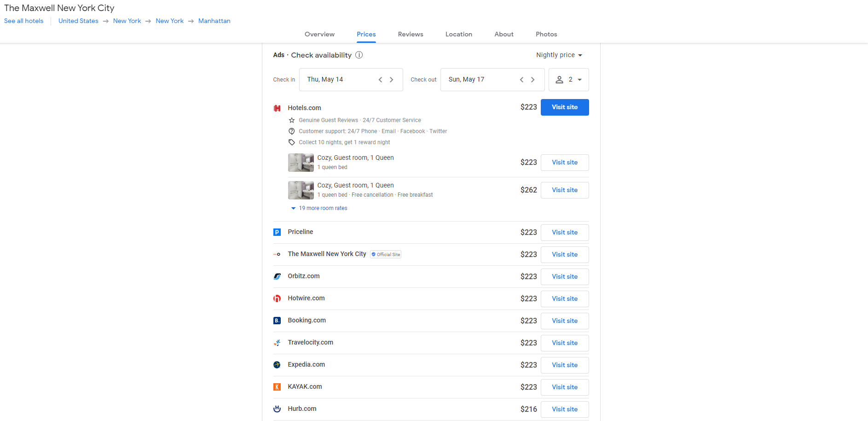Click the Booking.com logo icon
Image resolution: width=868 pixels, height=421 pixels.
click(277, 321)
